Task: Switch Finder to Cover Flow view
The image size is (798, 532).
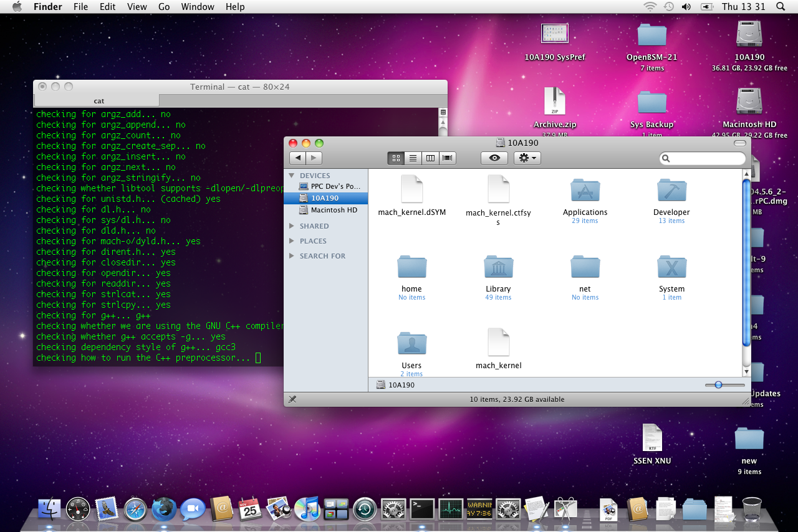Action: 448,158
